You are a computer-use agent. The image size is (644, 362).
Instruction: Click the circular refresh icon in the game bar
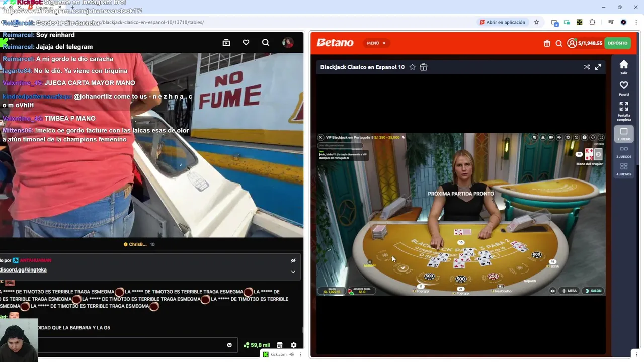click(593, 137)
